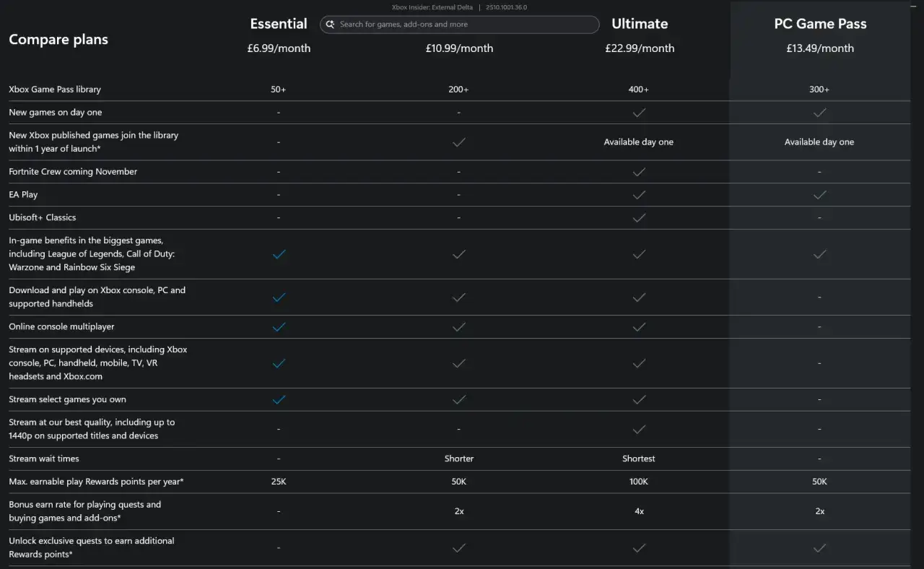Click Ultimate's checkmark in the Ubisoft+ Classics row
The height and width of the screenshot is (569, 924).
tap(639, 217)
